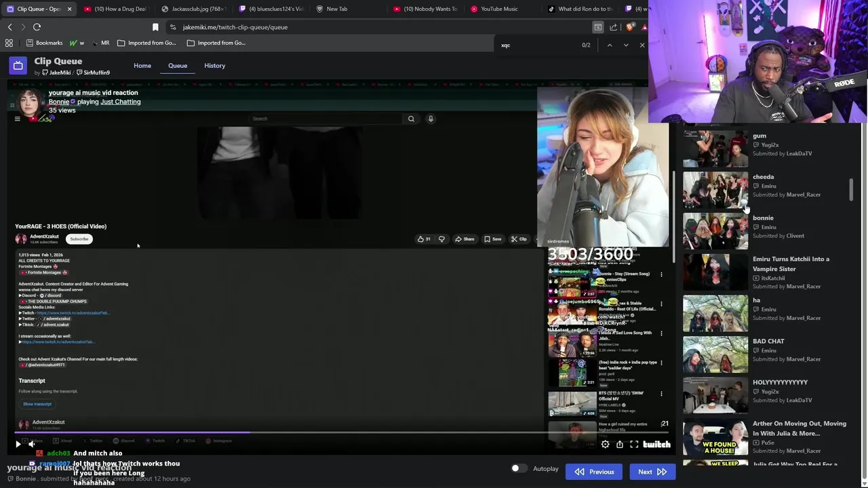The height and width of the screenshot is (488, 868).
Task: Open the Twitch logo link in player
Action: tap(656, 445)
